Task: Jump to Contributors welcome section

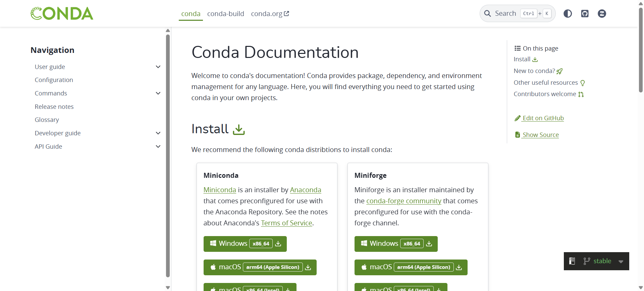Action: pyautogui.click(x=549, y=94)
